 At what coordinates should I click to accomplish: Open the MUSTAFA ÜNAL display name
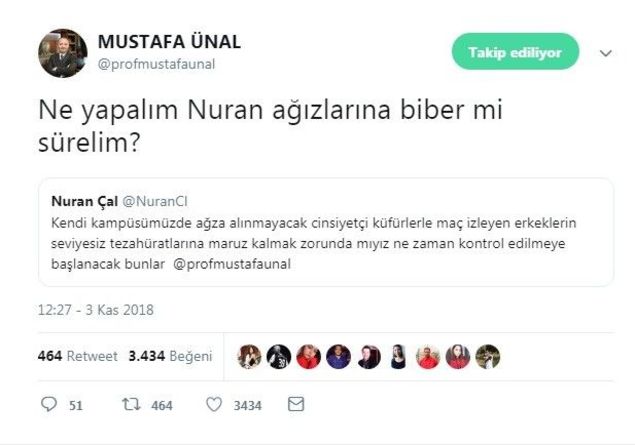click(x=169, y=42)
